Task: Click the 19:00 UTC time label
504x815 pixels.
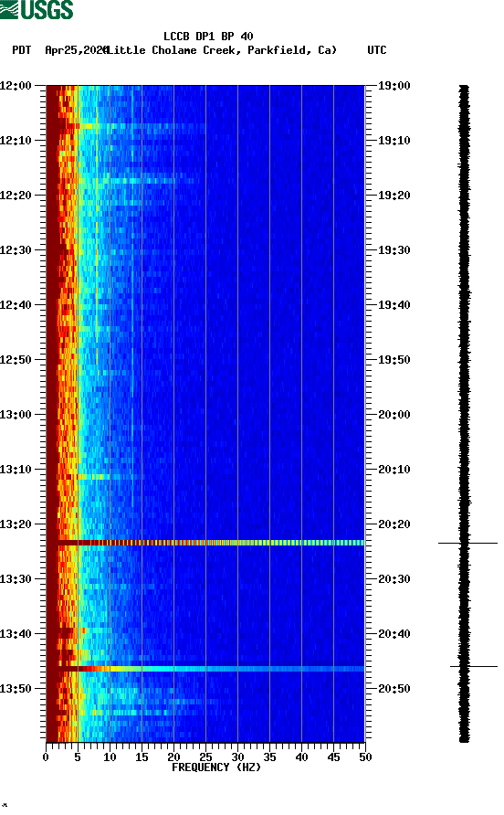Action: point(394,85)
